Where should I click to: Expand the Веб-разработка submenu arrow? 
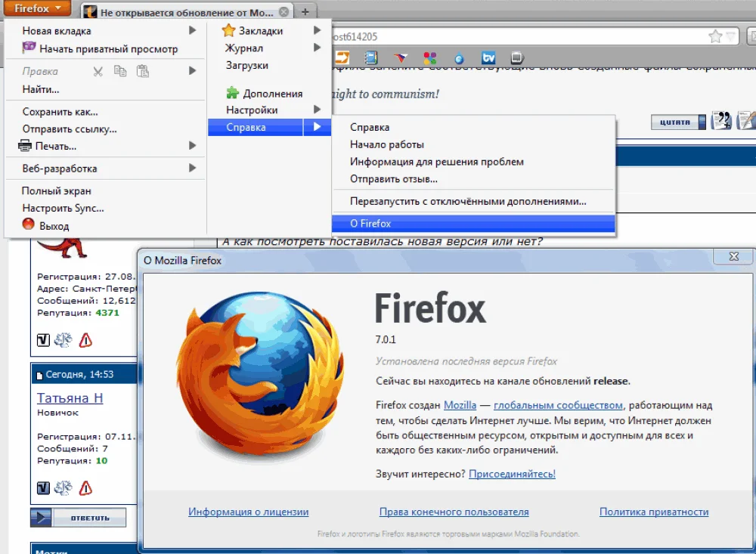point(192,168)
